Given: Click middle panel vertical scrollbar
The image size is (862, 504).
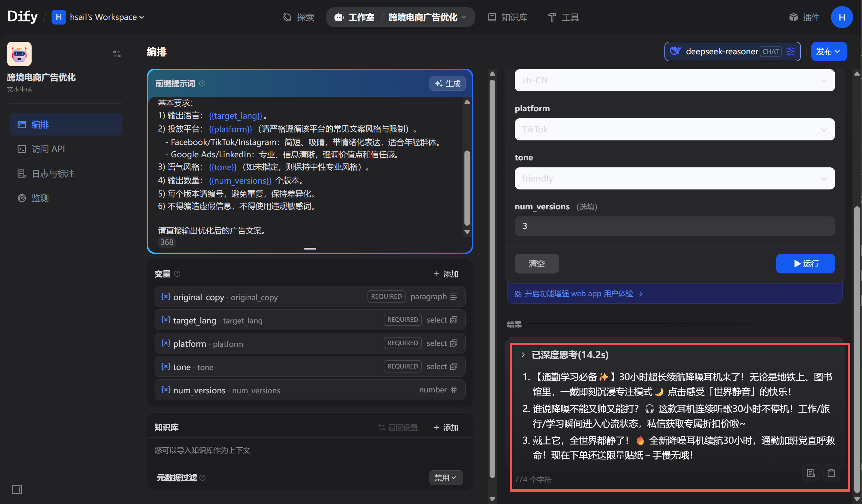Looking at the screenshot, I should tap(492, 278).
